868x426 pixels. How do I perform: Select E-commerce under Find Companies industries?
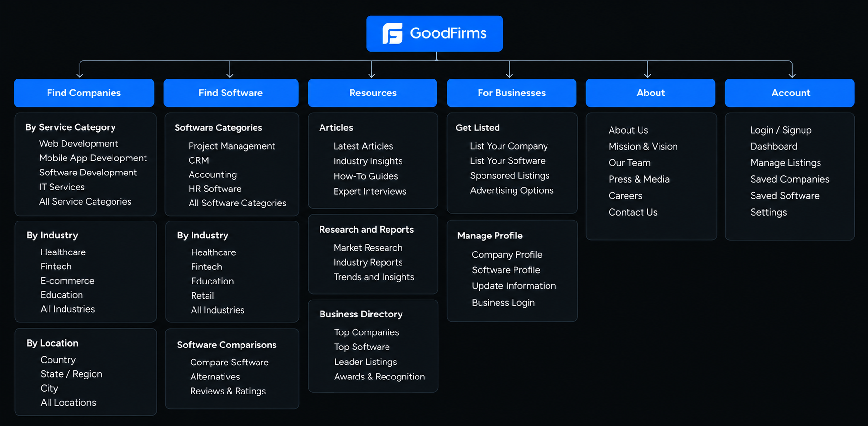click(67, 281)
